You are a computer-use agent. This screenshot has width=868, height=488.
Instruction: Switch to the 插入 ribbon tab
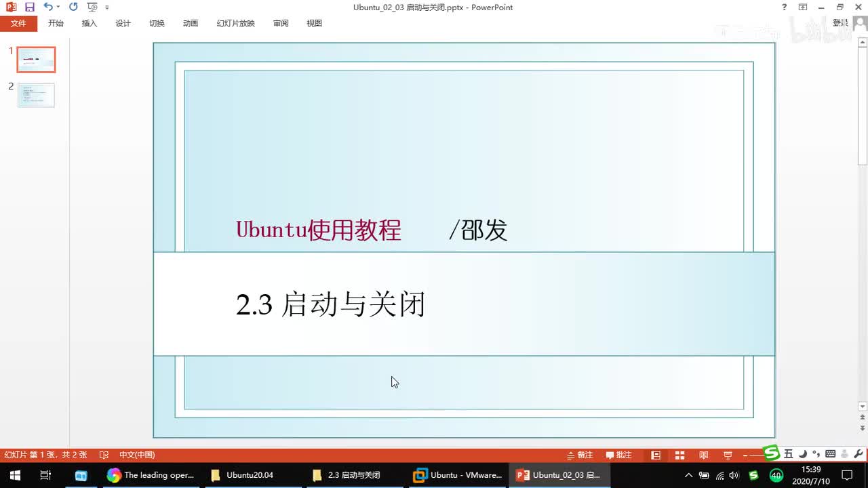(x=90, y=23)
